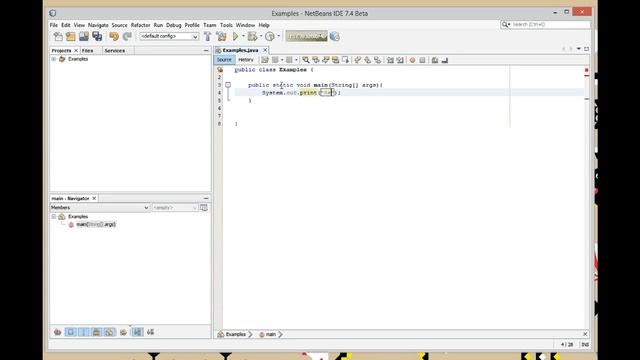Image resolution: width=640 pixels, height=360 pixels.
Task: Switch to the Services tab
Action: 115,51
